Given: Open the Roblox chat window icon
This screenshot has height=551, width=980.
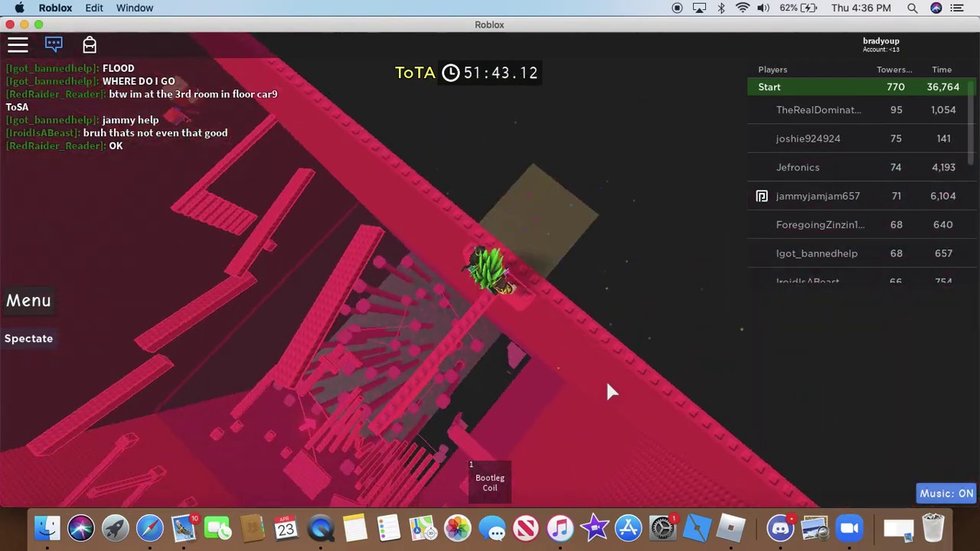Looking at the screenshot, I should coord(54,44).
